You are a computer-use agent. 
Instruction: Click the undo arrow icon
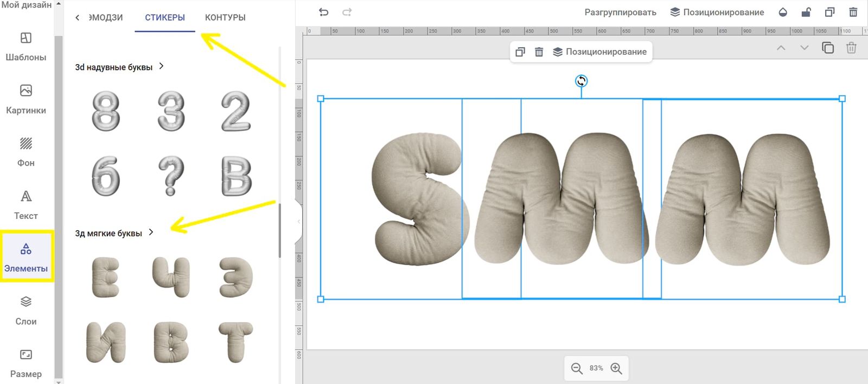point(323,12)
